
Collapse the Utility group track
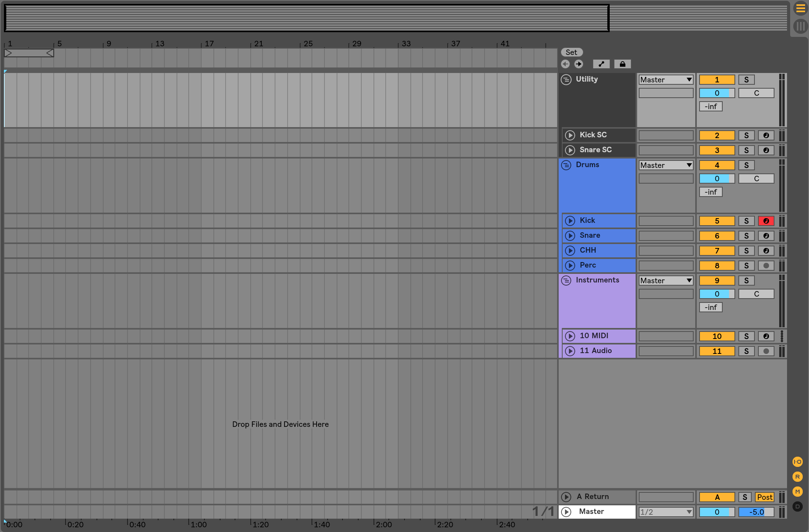point(566,80)
